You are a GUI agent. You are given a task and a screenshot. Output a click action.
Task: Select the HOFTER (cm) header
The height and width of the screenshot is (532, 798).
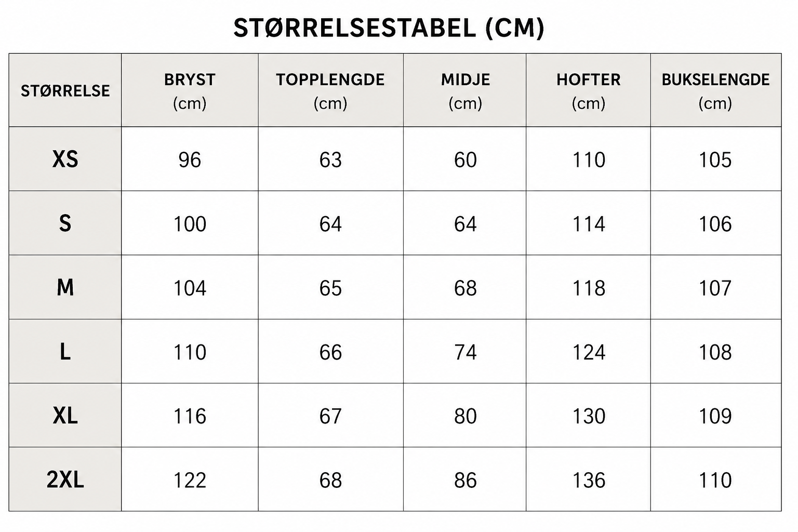tap(589, 91)
